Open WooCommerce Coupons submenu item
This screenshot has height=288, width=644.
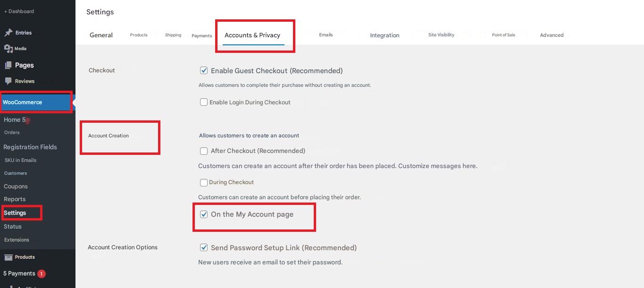point(16,186)
